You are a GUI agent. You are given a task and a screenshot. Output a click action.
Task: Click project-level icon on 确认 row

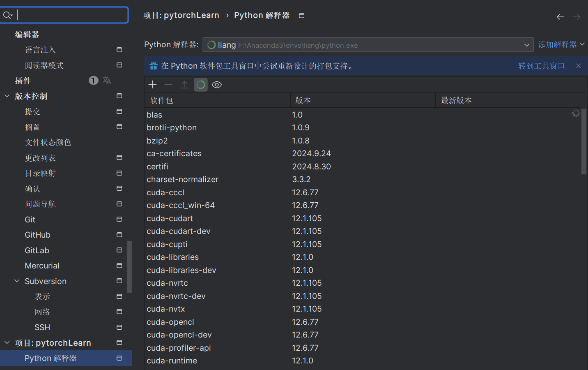click(119, 188)
